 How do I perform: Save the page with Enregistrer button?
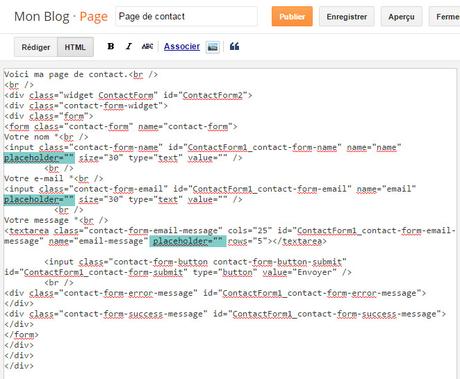tap(347, 16)
